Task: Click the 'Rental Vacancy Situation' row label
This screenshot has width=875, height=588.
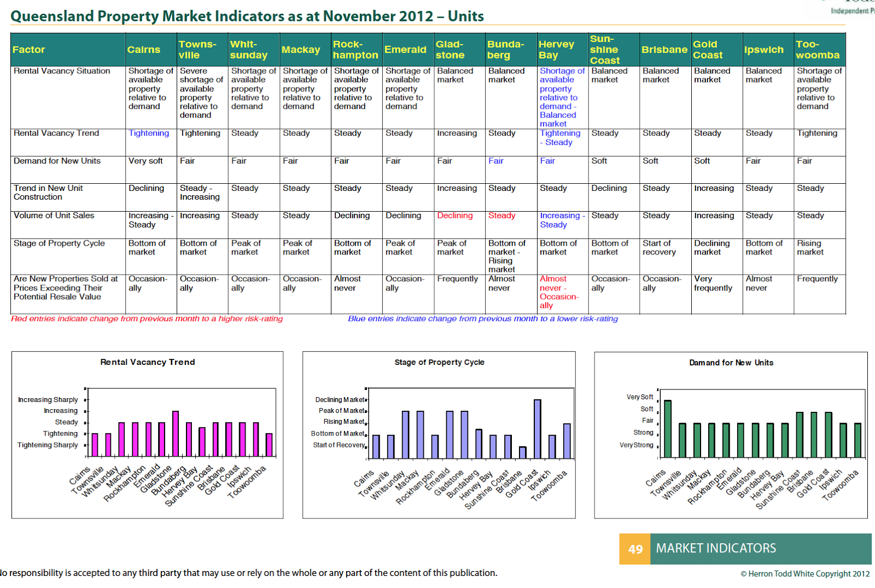Action: [x=62, y=71]
